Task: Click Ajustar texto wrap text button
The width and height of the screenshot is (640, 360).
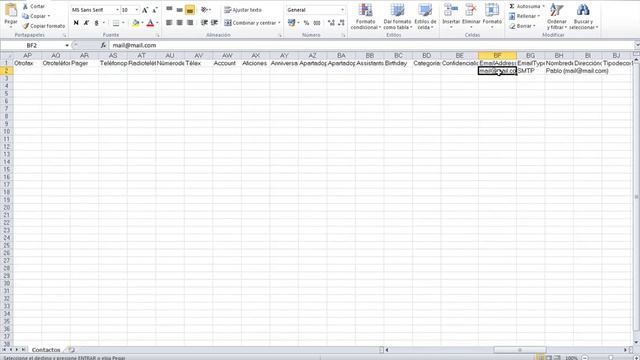Action: coord(243,10)
